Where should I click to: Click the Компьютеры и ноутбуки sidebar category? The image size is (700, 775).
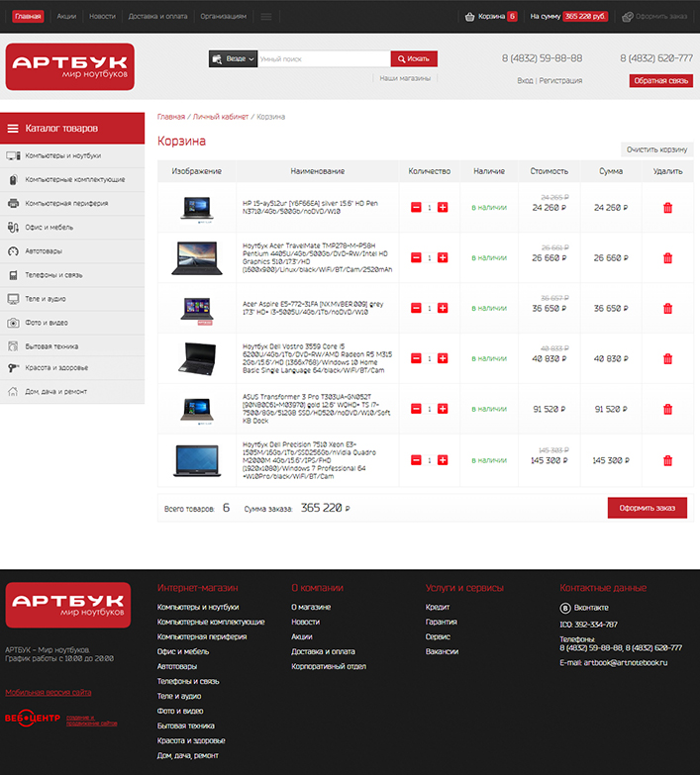click(x=63, y=156)
